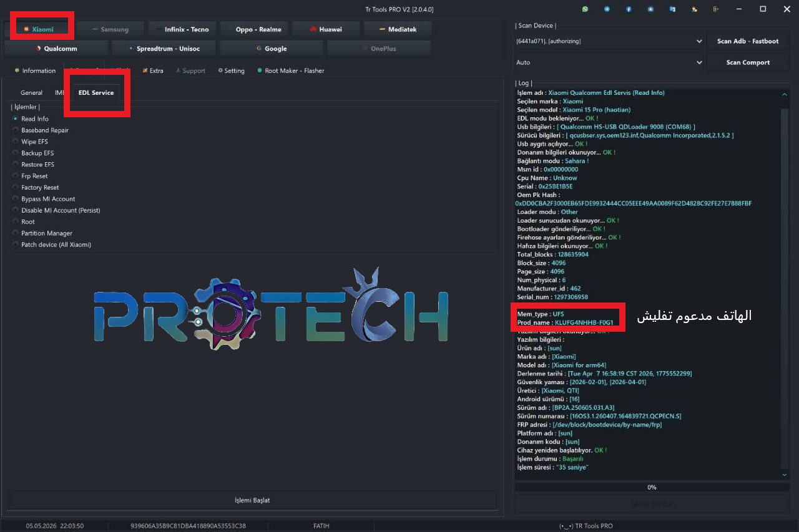Screen dimensions: 799x532
Task: Select the EDL Service sub-tab
Action: tap(96, 93)
